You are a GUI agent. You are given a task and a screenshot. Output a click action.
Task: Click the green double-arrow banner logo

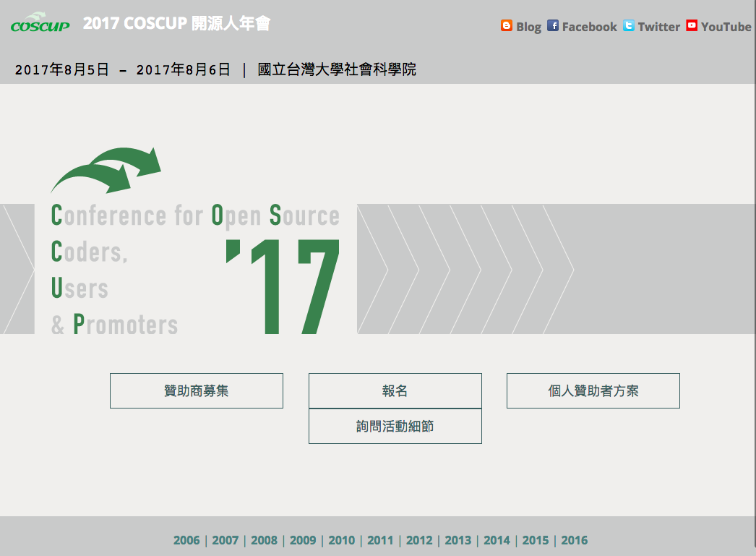(x=106, y=170)
